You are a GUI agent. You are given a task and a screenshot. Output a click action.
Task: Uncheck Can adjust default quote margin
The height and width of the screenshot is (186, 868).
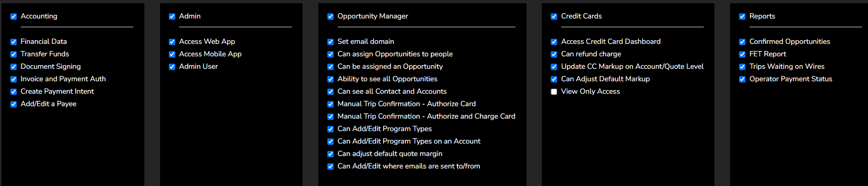pos(330,154)
